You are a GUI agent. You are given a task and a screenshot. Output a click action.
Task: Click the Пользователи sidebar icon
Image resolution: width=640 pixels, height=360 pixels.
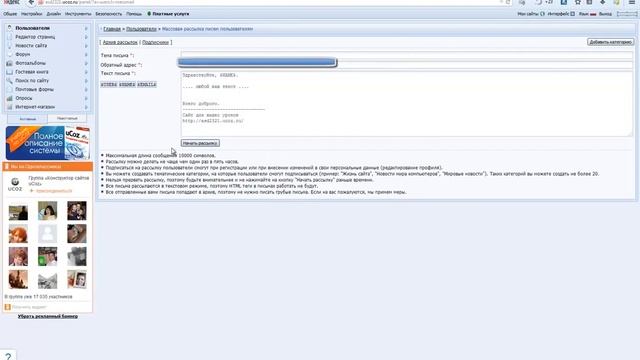coord(9,28)
